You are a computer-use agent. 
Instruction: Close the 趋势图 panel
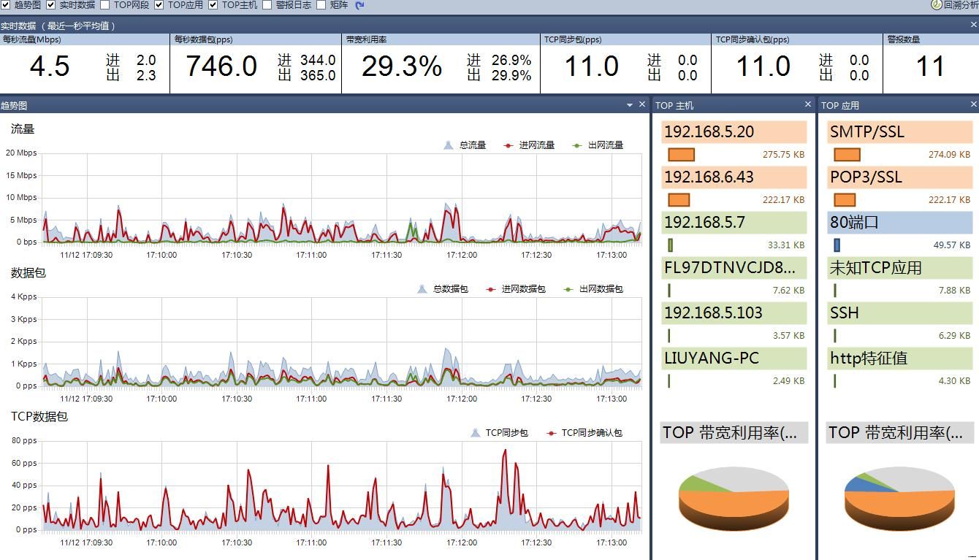click(642, 104)
